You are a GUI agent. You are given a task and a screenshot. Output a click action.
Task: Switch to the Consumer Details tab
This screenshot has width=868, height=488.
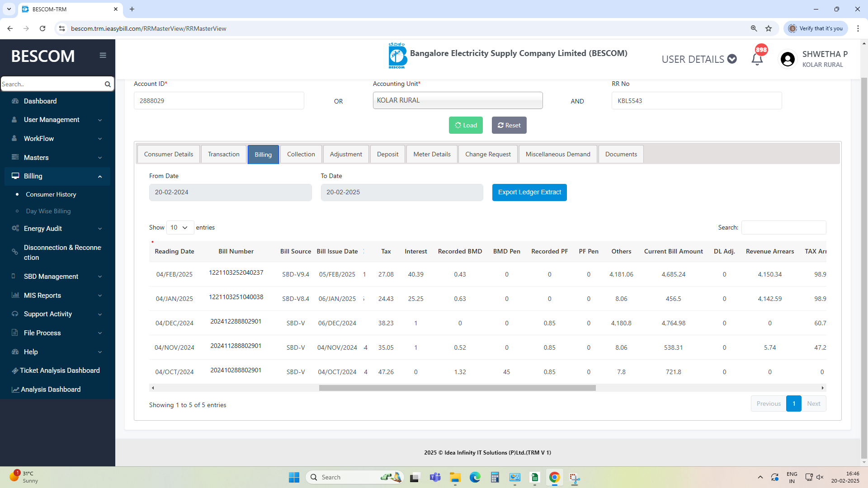point(168,154)
